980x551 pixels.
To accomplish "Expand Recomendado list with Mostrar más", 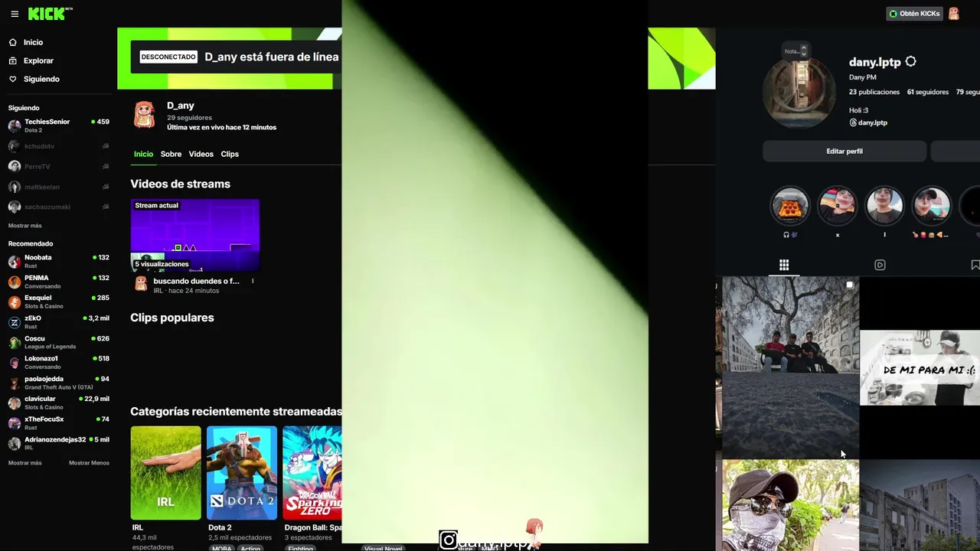I will pyautogui.click(x=24, y=463).
